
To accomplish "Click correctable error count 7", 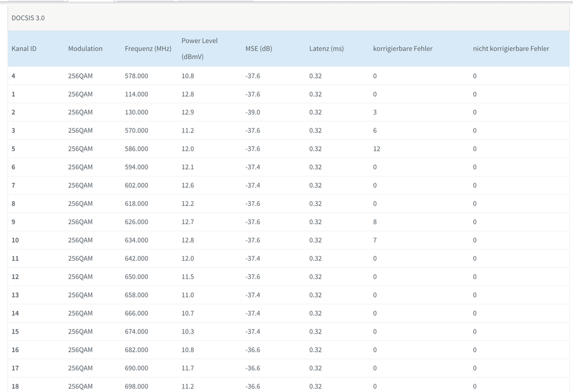I will pos(375,240).
